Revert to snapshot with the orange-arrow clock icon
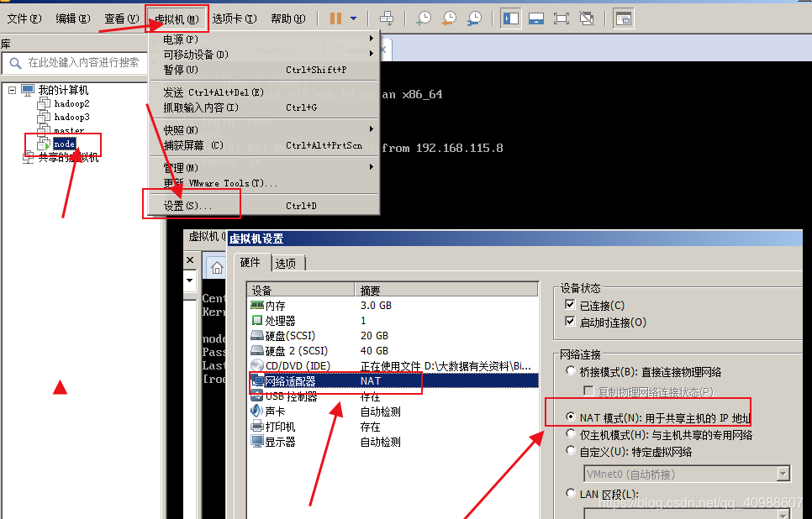 [449, 18]
